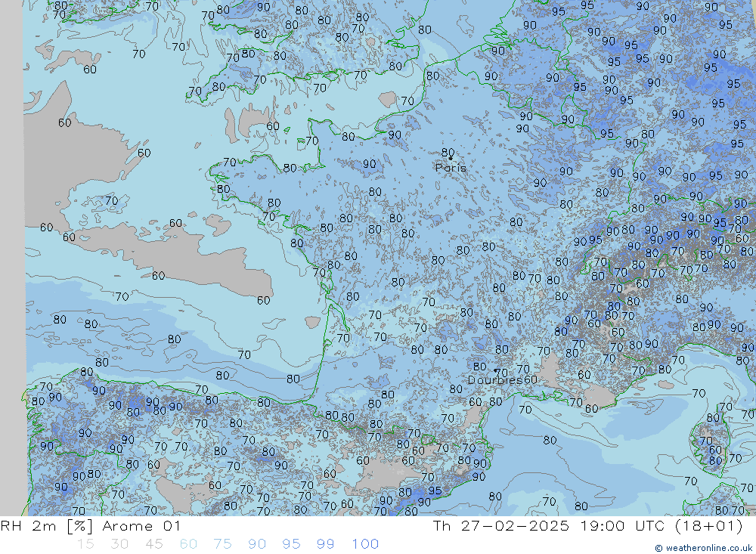
Task: Select the legend value 95
Action: [x=292, y=544]
